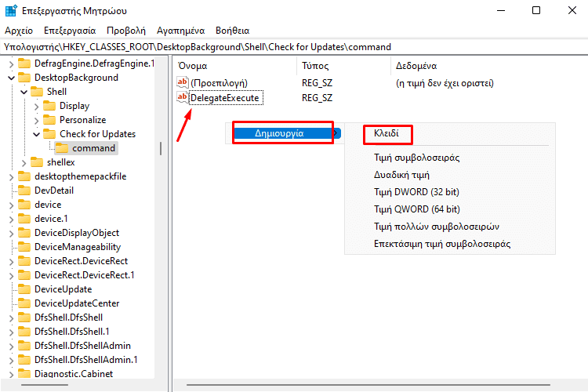Click the DfsShell.DfsShell folder icon
The image size is (588, 392).
[24, 318]
